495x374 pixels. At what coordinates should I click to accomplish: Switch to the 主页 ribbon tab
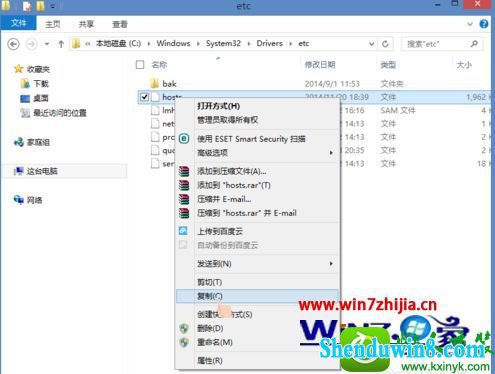coord(53,24)
